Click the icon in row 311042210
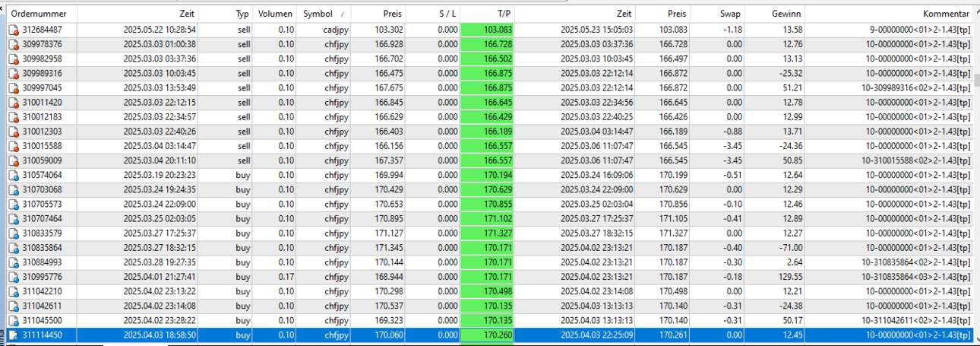 coord(13,291)
